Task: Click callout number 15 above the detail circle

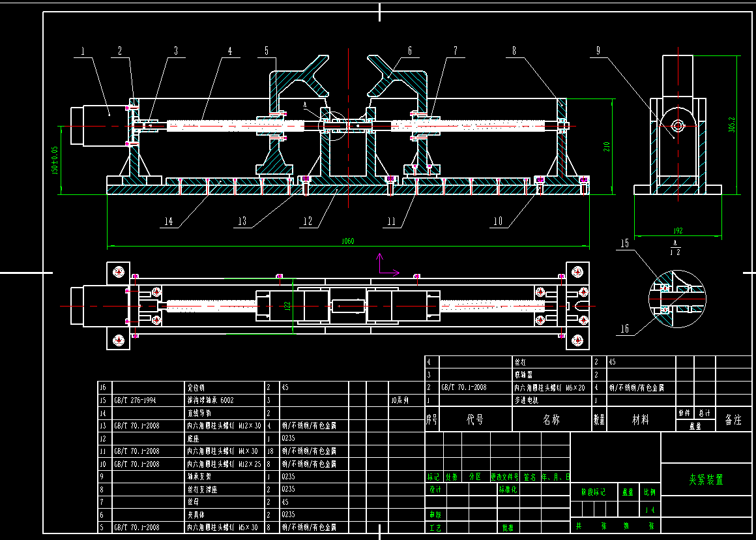Action: (x=624, y=243)
